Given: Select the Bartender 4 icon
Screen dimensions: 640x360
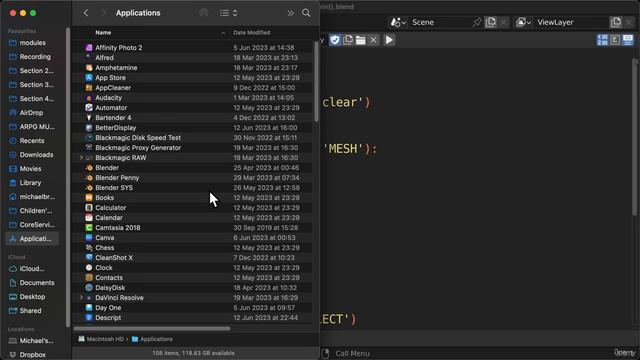Looking at the screenshot, I should tap(89, 118).
